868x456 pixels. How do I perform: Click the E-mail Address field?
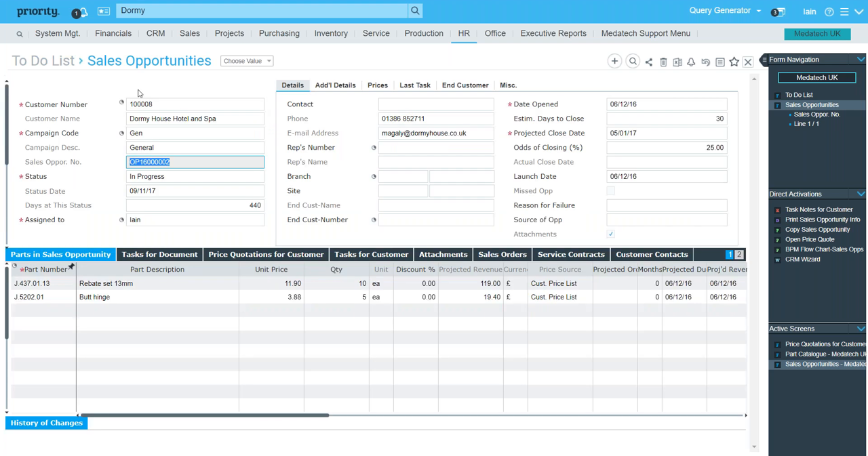tap(436, 133)
